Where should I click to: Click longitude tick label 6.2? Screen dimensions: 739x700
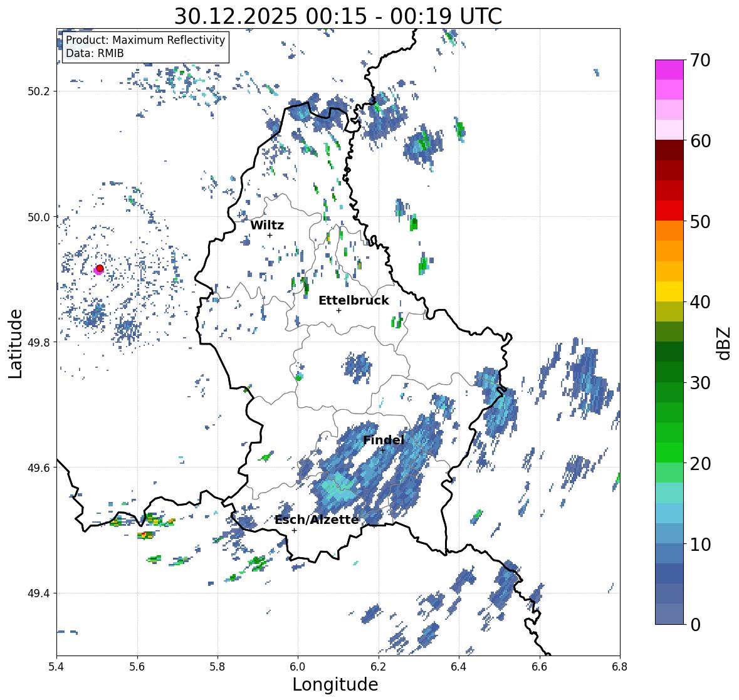379,667
